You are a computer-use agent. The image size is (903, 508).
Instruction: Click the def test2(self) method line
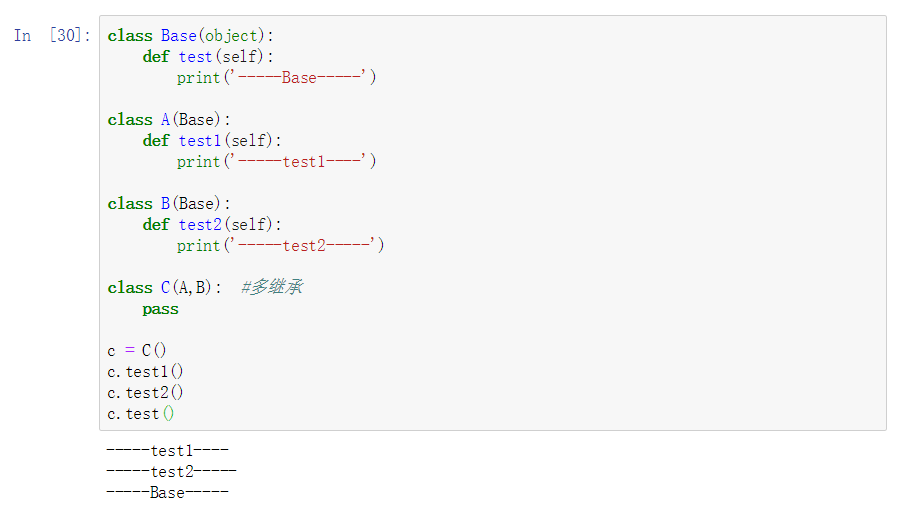coord(212,225)
